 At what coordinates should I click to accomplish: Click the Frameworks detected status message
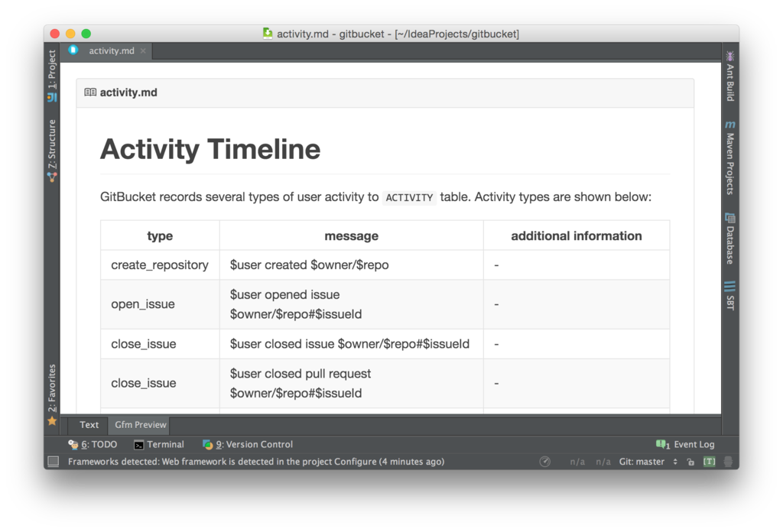coord(256,462)
